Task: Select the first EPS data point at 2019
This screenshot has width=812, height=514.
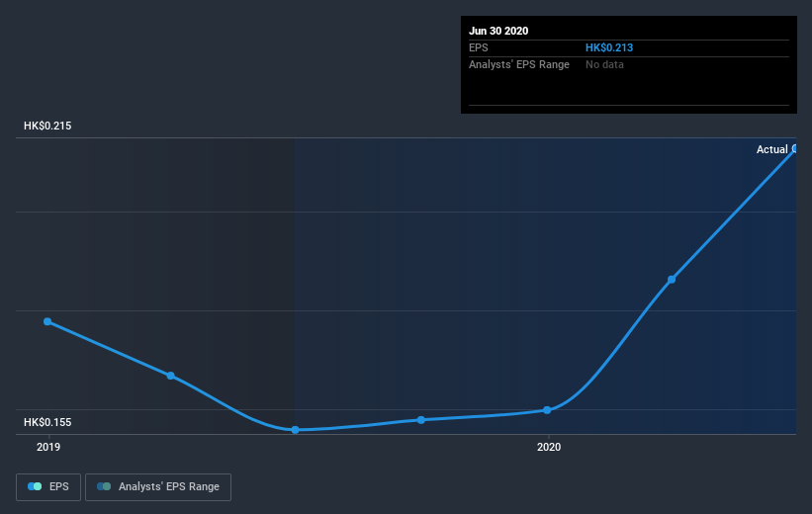Action: tap(47, 321)
